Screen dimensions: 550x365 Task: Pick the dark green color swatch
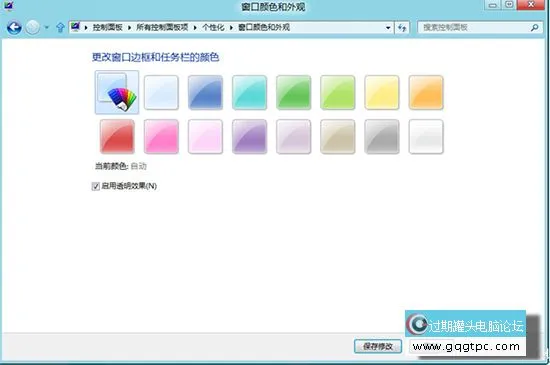coord(294,93)
